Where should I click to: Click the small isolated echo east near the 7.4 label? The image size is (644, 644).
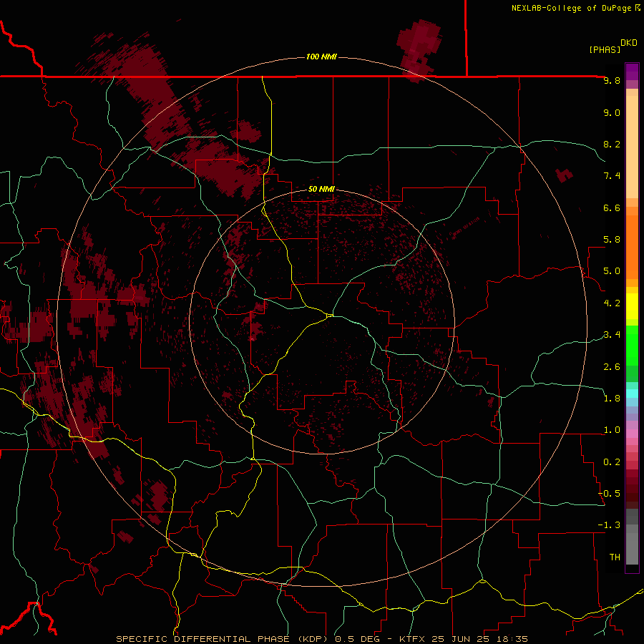click(564, 175)
